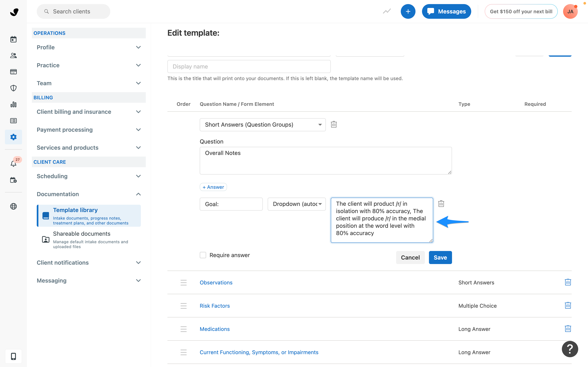Screen dimensions: 588x367
Task: Open the Clients icon in the sidebar
Action: pyautogui.click(x=13, y=56)
